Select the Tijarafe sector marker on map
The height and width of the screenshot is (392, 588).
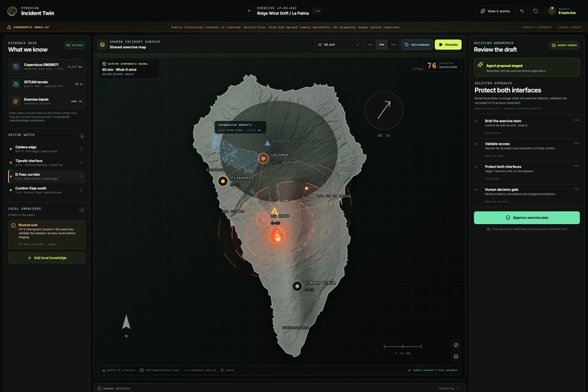click(x=223, y=181)
